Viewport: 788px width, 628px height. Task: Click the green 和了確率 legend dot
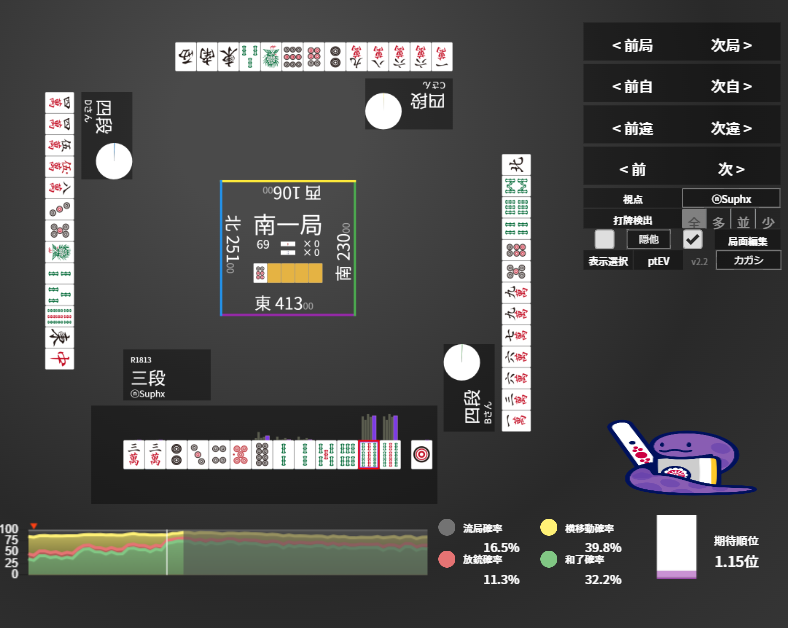click(548, 559)
